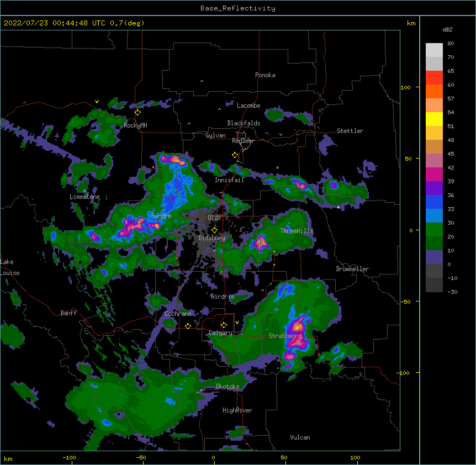Click the Strathmore city label

(x=285, y=336)
